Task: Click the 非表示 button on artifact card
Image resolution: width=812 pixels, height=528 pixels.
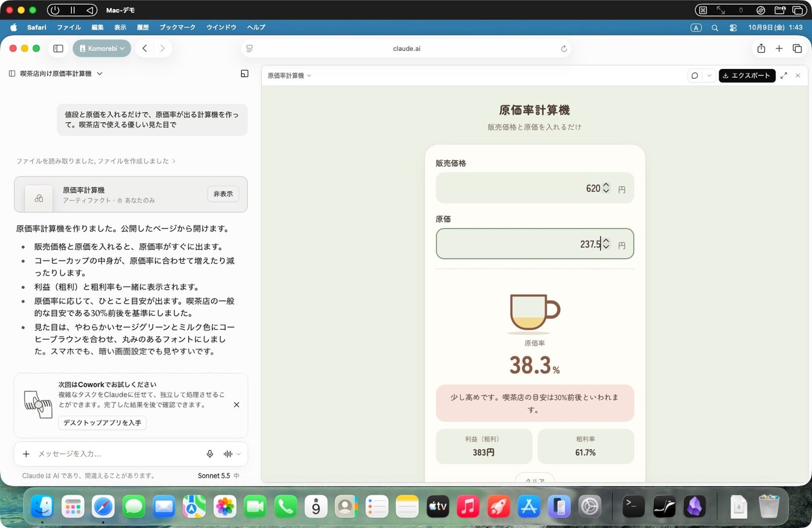Action: click(x=223, y=194)
